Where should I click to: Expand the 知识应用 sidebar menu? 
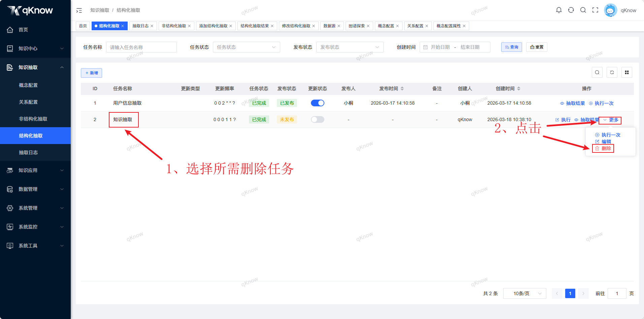[35, 170]
